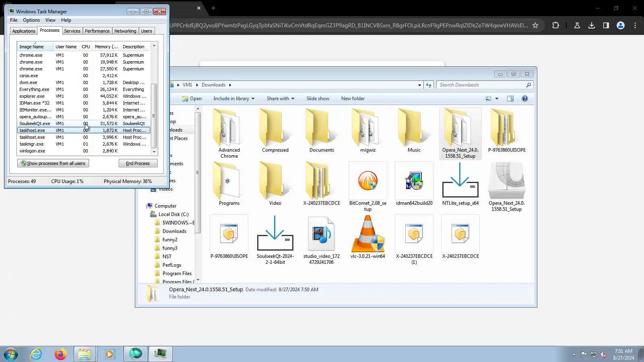Click the End Process button
This screenshot has width=644, height=362.
[138, 163]
